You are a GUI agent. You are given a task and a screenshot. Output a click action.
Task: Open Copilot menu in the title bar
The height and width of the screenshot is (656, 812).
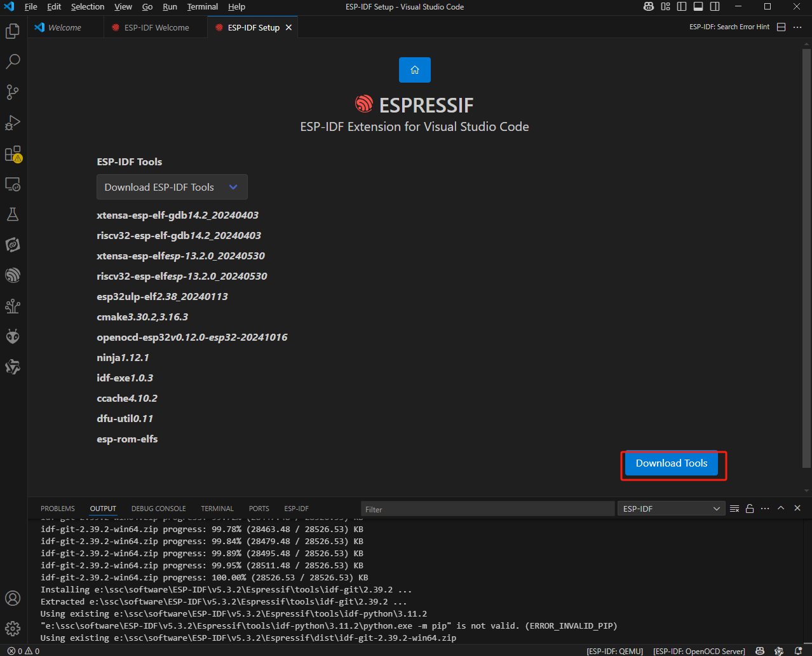[x=648, y=7]
